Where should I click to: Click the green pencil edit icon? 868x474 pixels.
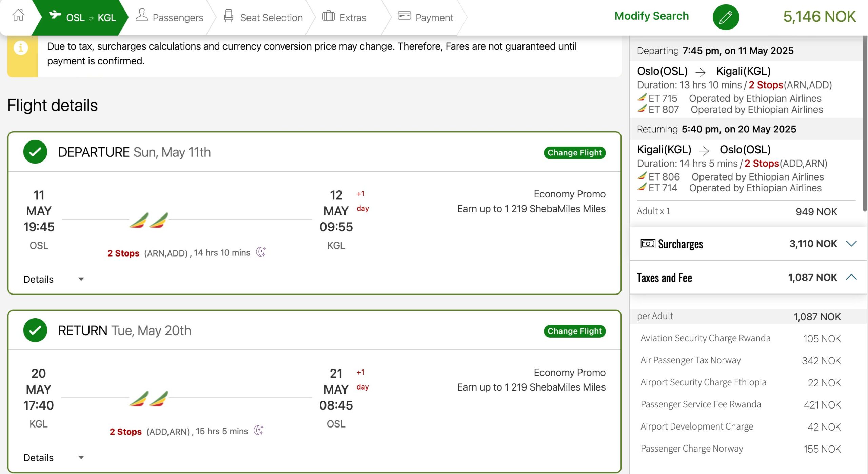tap(726, 17)
